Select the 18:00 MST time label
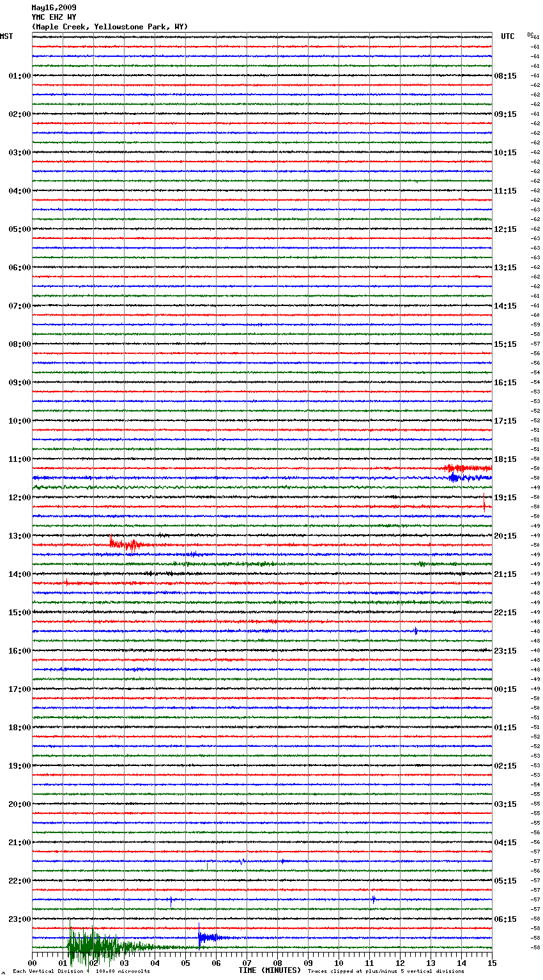 (x=20, y=728)
